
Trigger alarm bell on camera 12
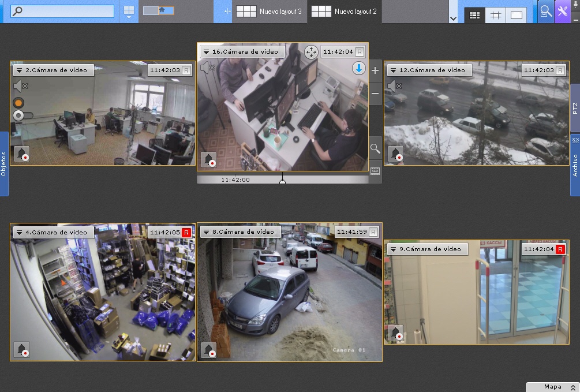pos(395,154)
